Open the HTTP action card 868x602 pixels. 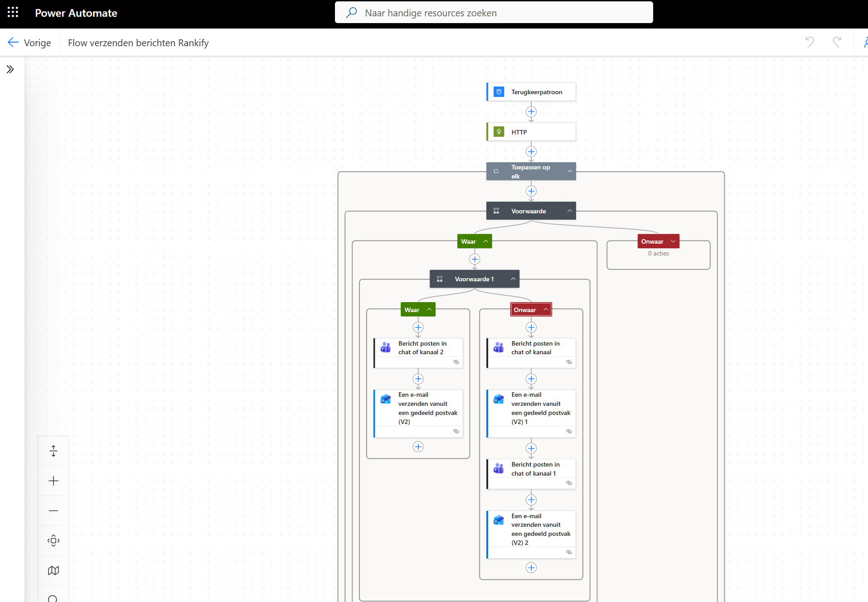[x=530, y=132]
